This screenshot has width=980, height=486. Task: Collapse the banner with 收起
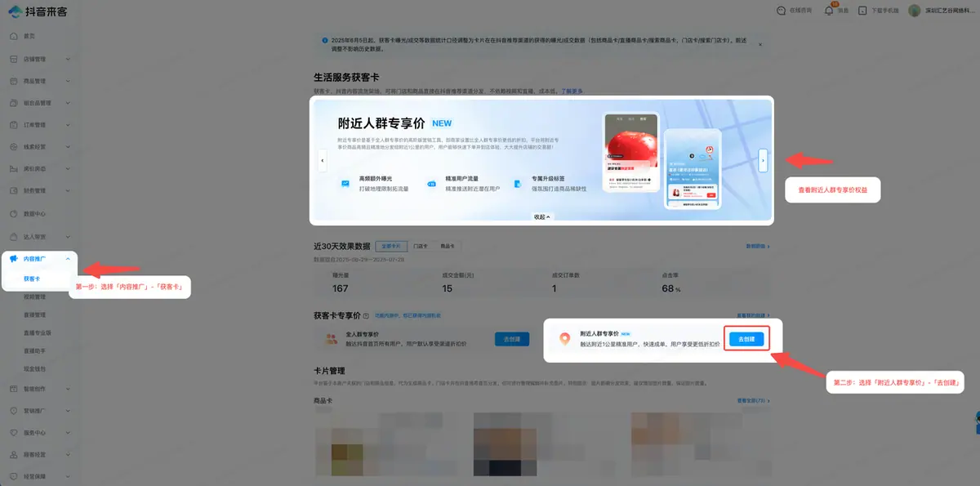pyautogui.click(x=542, y=216)
